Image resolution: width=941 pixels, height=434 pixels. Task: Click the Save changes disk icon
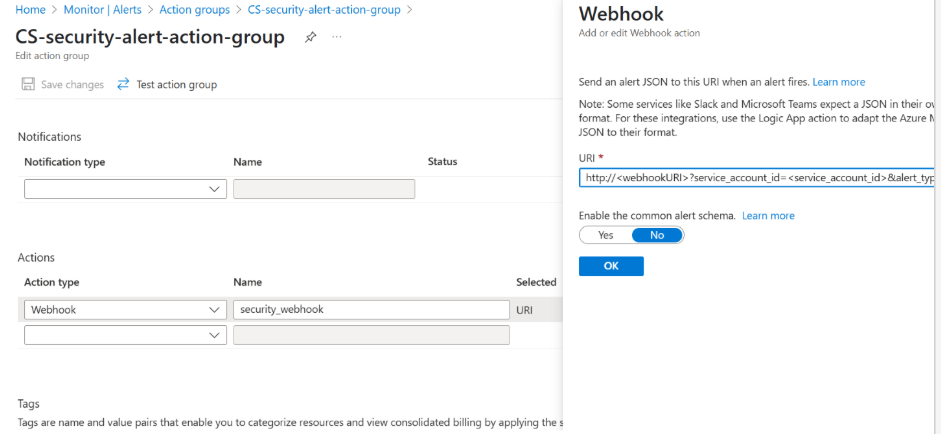[x=28, y=85]
